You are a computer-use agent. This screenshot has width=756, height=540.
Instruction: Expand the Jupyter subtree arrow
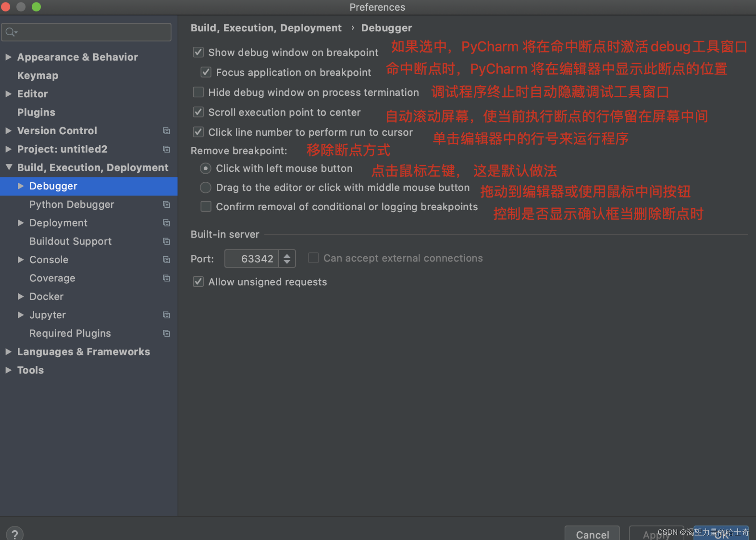(21, 315)
